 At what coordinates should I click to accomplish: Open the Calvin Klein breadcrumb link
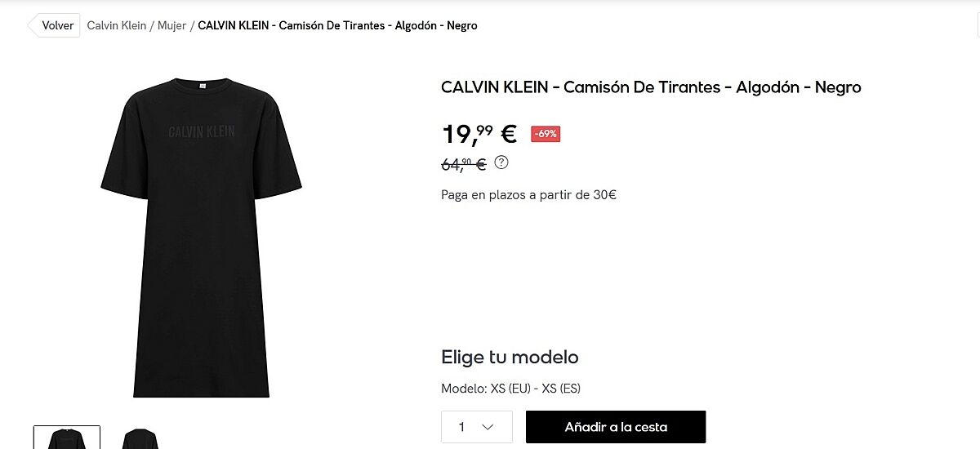pos(117,25)
